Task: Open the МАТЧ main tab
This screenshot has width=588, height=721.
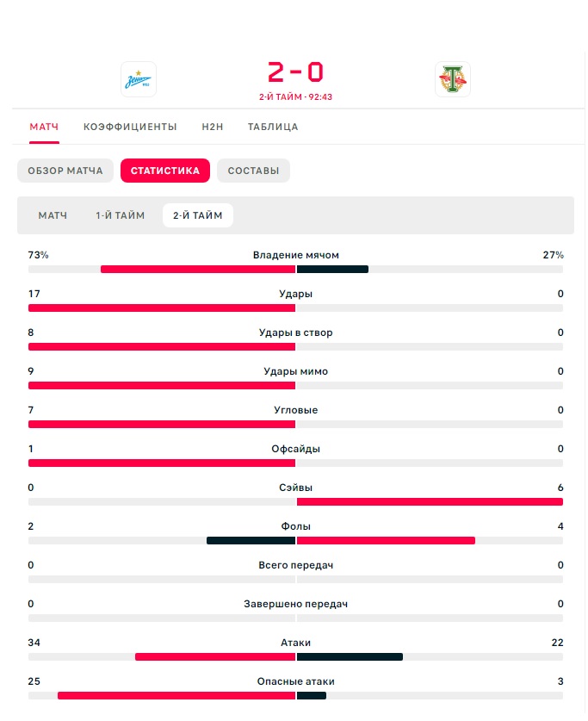Action: pyautogui.click(x=44, y=127)
